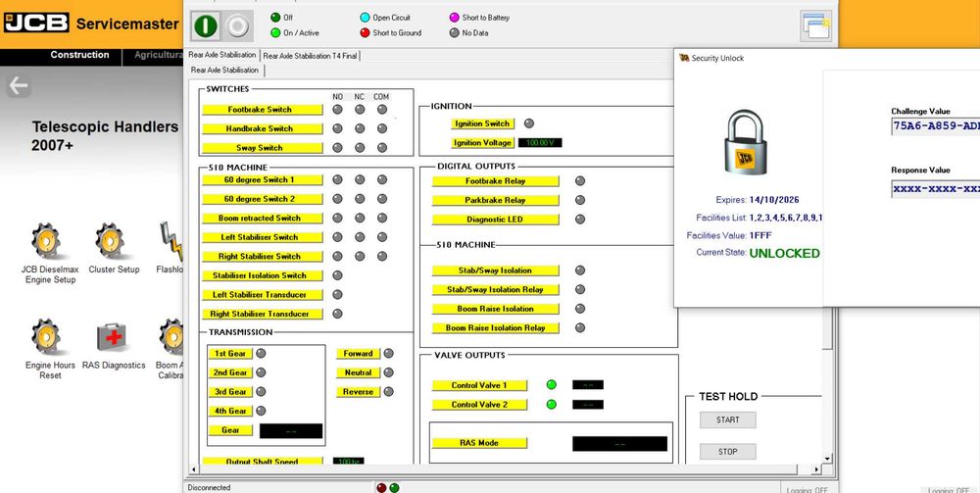
Task: Open the Agricultural category
Action: point(159,55)
